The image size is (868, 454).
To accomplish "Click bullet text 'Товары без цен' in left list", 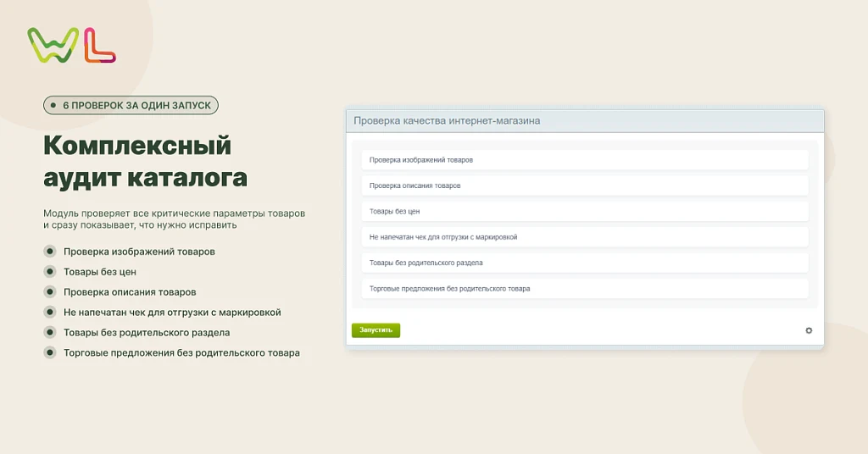I will [x=100, y=272].
